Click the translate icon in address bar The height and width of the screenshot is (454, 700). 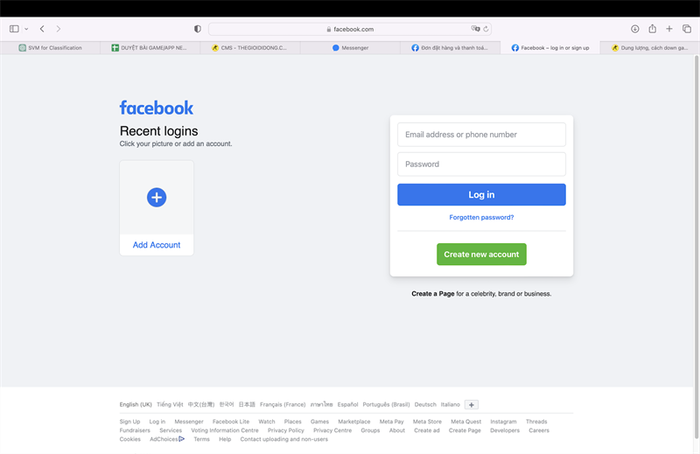pyautogui.click(x=475, y=29)
